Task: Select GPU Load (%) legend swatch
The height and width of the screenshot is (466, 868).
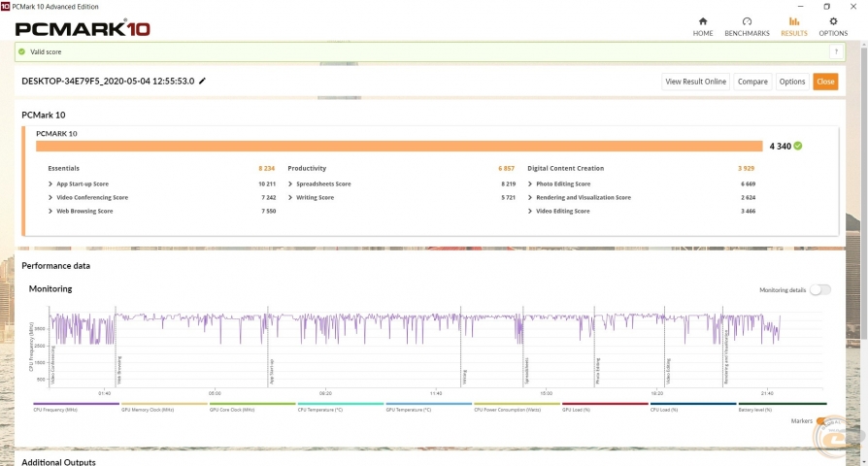Action: click(605, 404)
